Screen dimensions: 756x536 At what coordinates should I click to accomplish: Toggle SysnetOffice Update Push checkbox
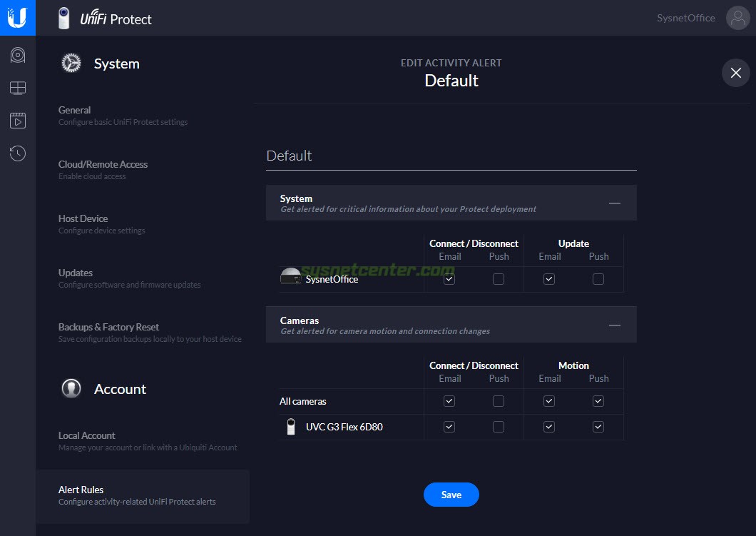[598, 279]
